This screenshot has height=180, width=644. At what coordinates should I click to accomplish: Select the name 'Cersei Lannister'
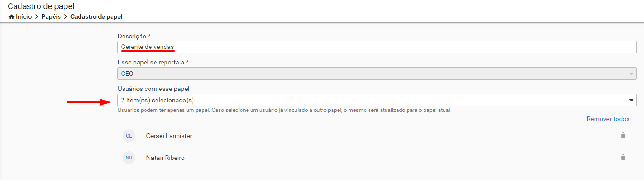coord(169,136)
